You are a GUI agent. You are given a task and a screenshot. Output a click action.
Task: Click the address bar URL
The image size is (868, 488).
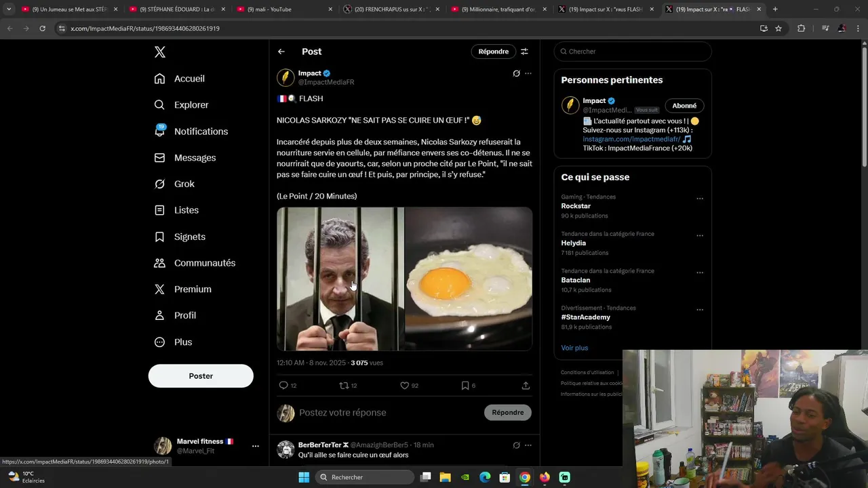click(145, 28)
